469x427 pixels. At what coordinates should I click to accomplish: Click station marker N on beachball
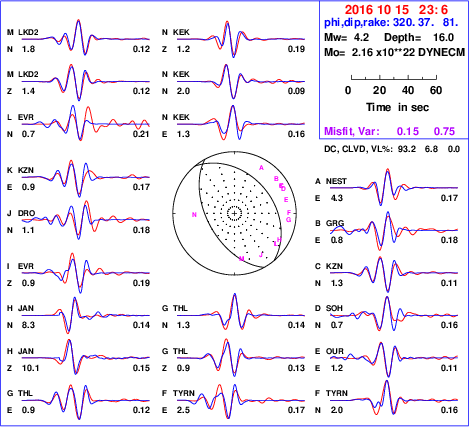pyautogui.click(x=194, y=215)
